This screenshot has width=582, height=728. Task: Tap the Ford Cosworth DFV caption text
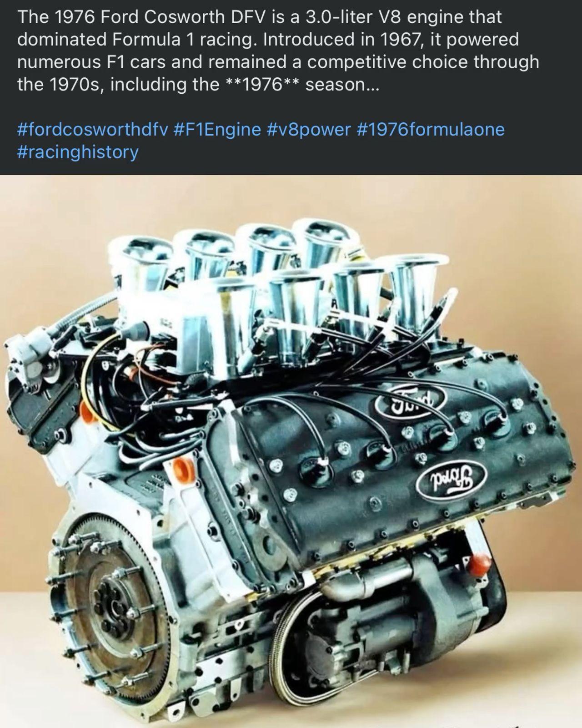(x=278, y=51)
